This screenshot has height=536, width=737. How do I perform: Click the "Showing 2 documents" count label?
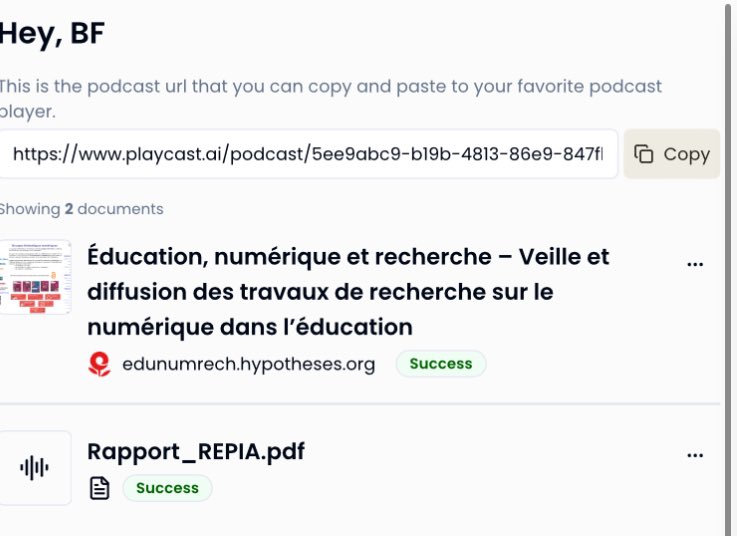[82, 209]
